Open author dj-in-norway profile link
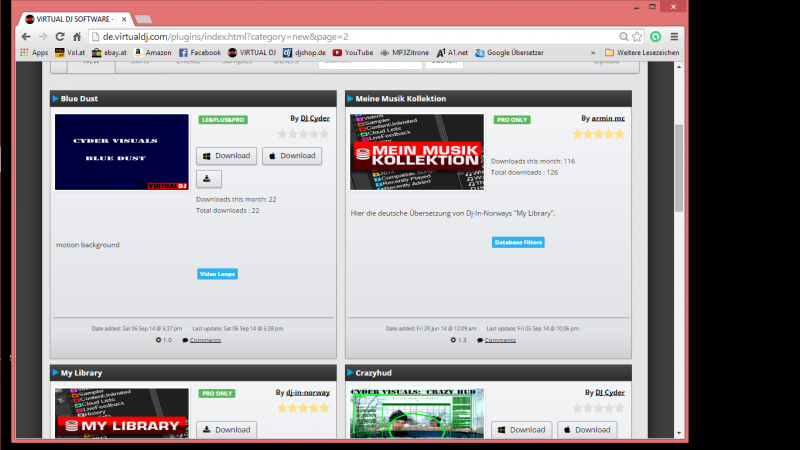Screen dimensions: 800x450 [308, 392]
